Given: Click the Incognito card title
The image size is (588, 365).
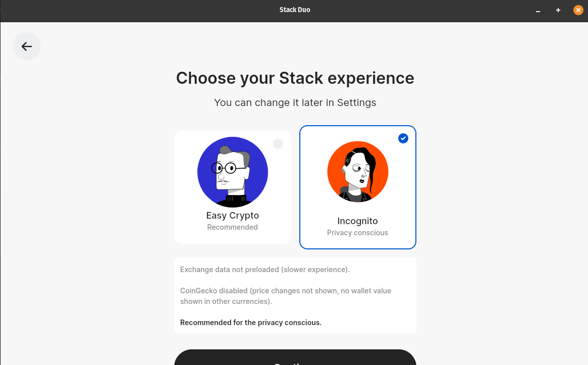Looking at the screenshot, I should pos(357,221).
